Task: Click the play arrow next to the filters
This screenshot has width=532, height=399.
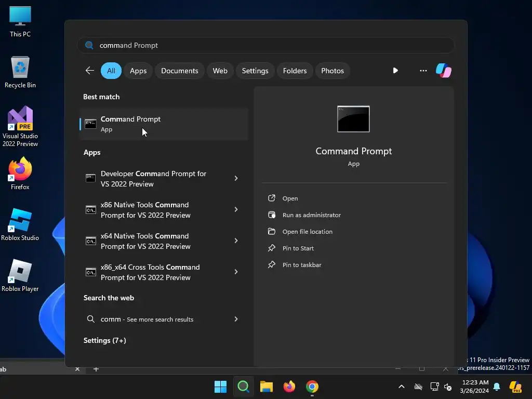Action: click(395, 71)
